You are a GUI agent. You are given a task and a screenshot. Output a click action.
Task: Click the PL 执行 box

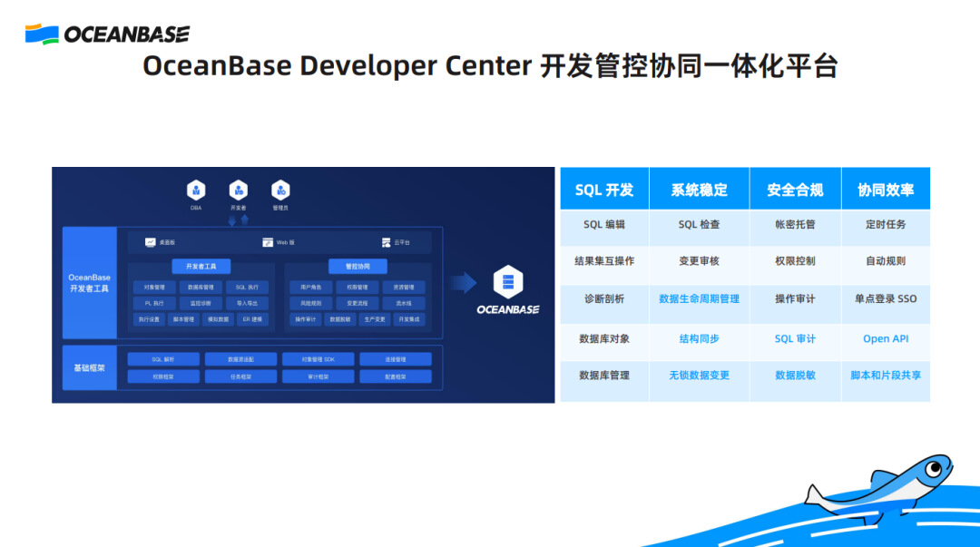coord(154,303)
